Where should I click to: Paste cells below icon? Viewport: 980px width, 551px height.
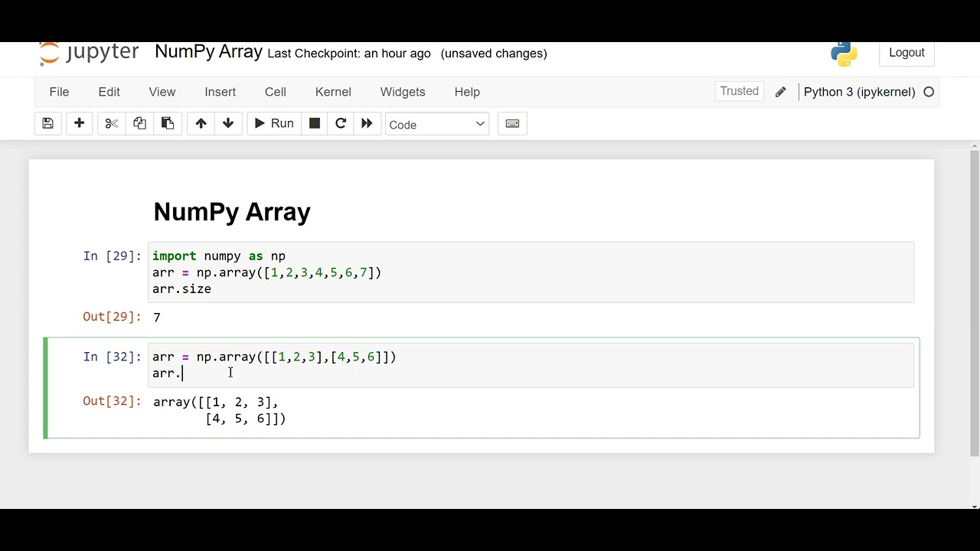[167, 124]
